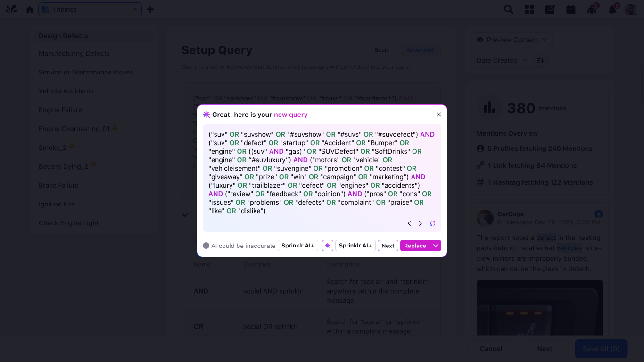
Task: Click the Sprinklr AI+ asterisk icon
Action: tap(328, 246)
